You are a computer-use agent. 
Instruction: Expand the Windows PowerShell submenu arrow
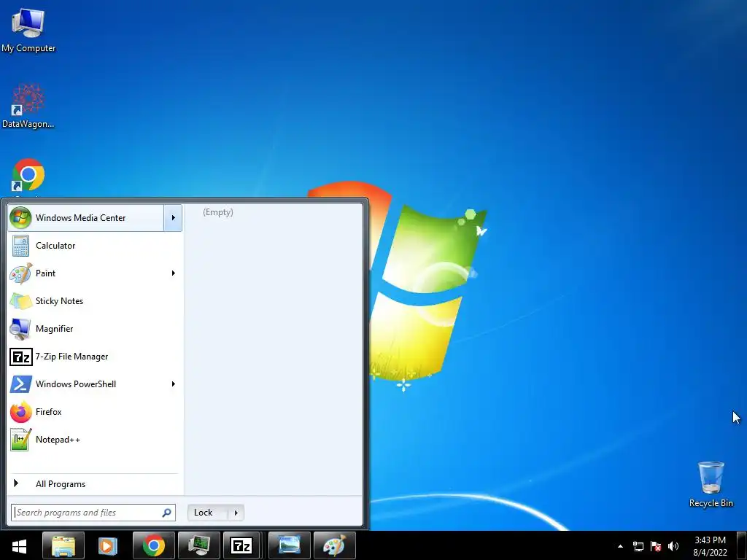173,384
